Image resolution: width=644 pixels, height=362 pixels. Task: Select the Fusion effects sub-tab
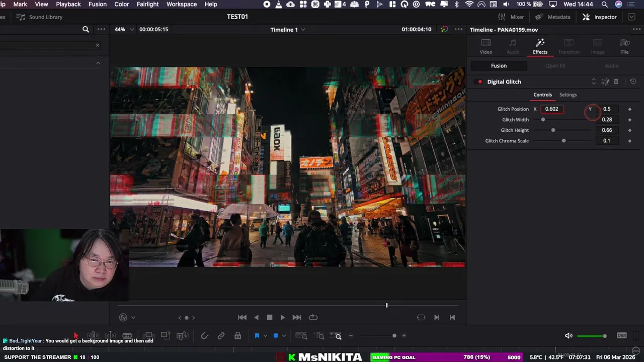[499, 66]
